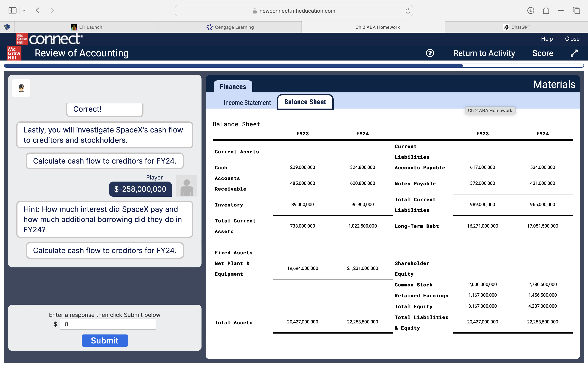Open Safari downloads icon
The height and width of the screenshot is (368, 588).
pos(530,10)
